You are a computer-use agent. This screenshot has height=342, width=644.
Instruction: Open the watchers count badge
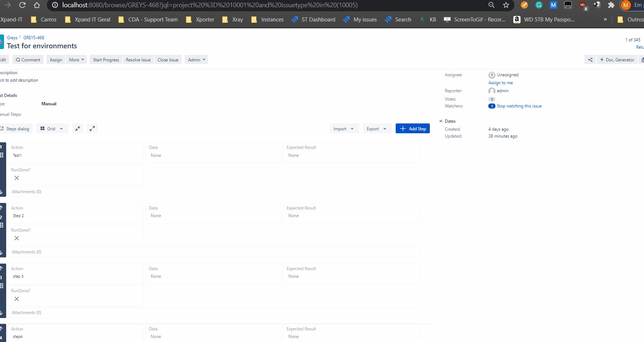tap(492, 106)
